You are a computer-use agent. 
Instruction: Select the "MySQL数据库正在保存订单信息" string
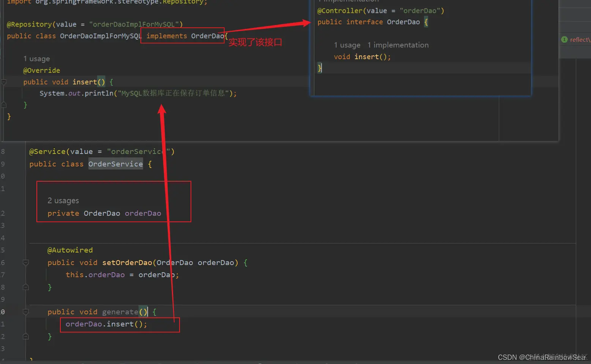[173, 93]
